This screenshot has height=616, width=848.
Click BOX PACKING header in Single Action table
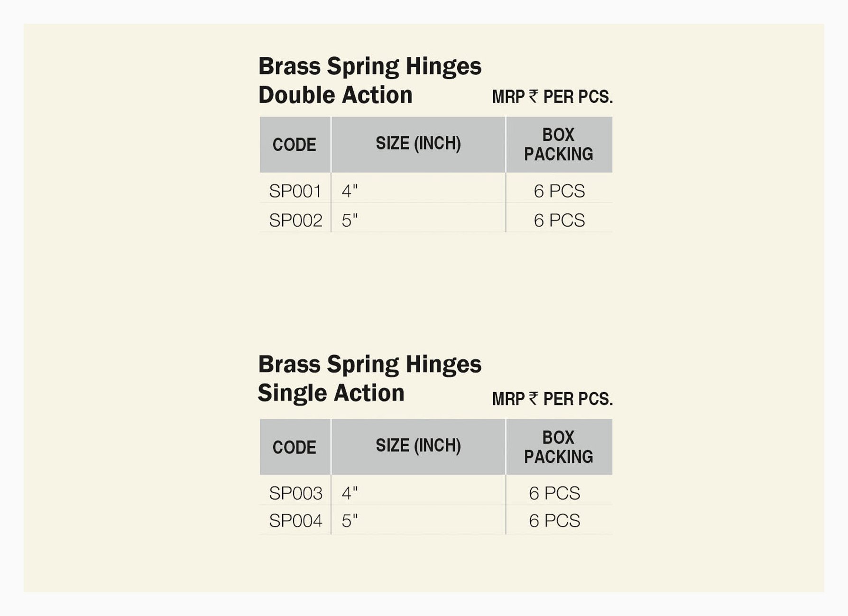(x=558, y=447)
